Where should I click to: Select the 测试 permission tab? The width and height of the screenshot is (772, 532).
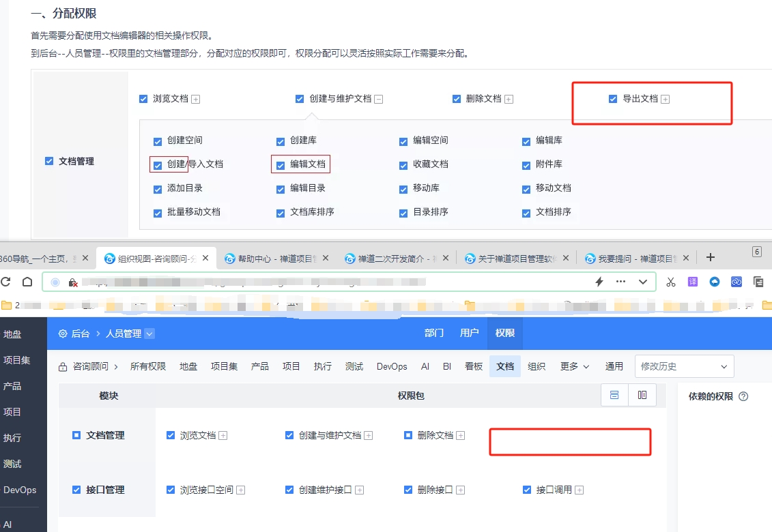coord(354,366)
